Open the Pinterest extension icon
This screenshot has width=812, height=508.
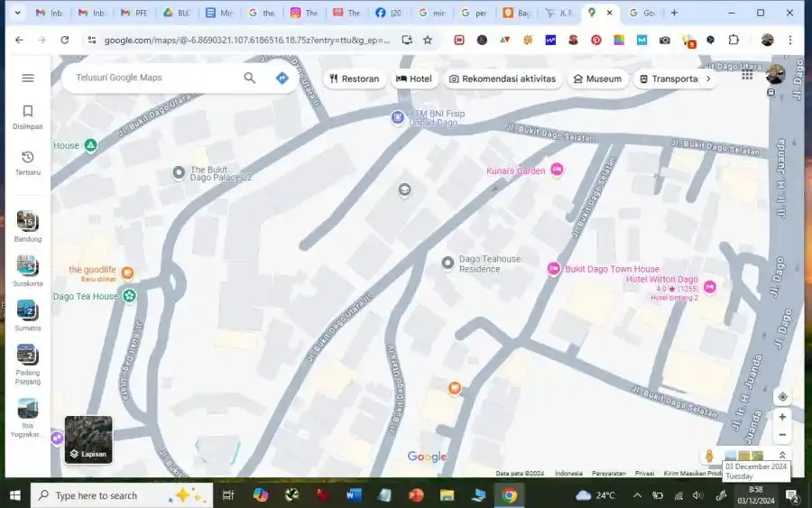[596, 40]
